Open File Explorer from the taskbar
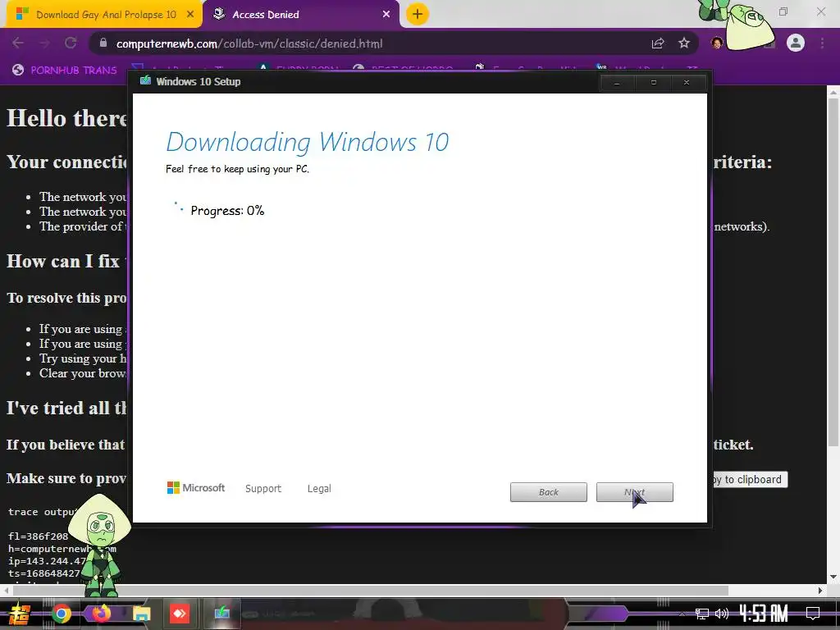This screenshot has width=840, height=630. [141, 614]
